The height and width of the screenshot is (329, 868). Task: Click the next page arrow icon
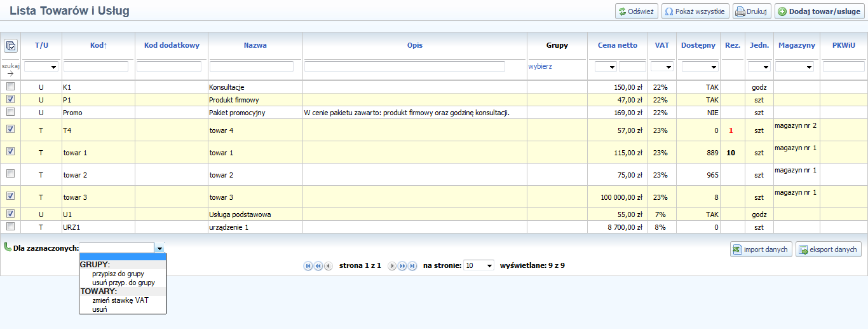[x=393, y=266]
